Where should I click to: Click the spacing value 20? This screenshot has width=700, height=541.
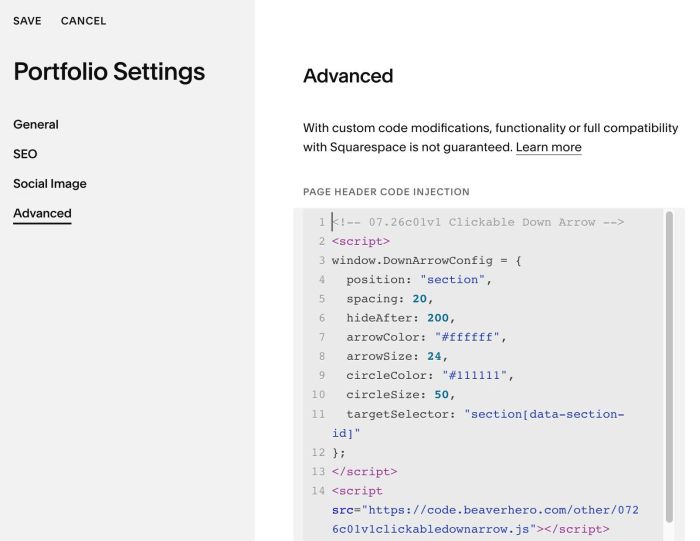click(420, 299)
